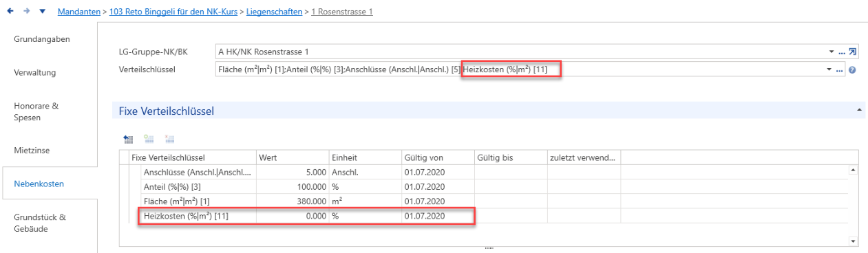Sort by Fixe Verteilschlüssel column header

(x=193, y=157)
